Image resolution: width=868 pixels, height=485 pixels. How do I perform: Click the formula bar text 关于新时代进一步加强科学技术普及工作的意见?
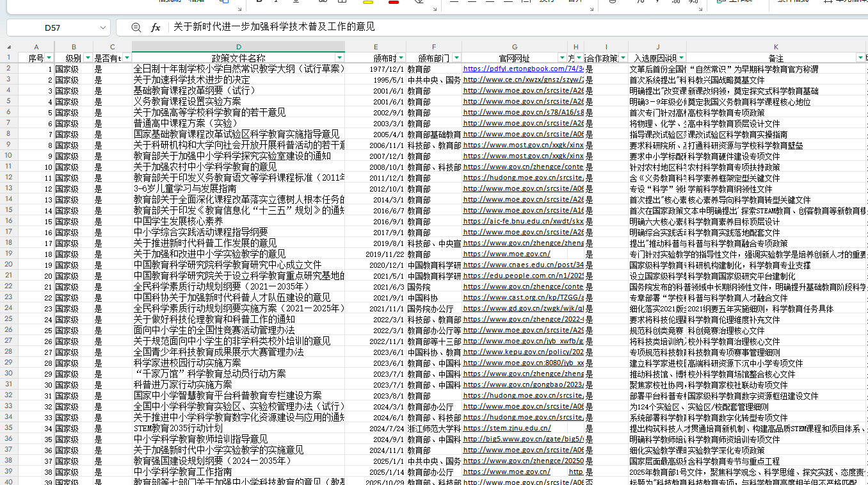click(x=274, y=27)
